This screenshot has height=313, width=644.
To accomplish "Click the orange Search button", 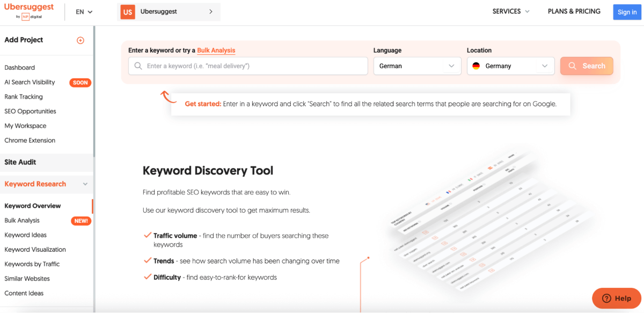I will (587, 66).
